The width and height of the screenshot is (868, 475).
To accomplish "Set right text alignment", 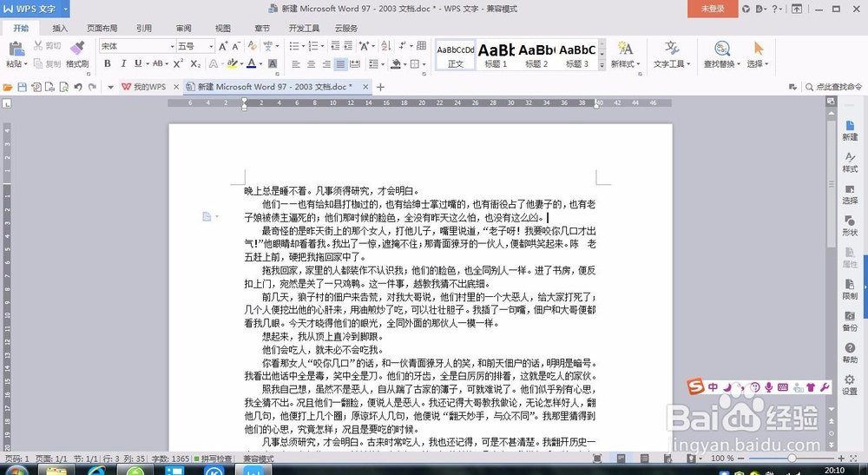I will (326, 64).
